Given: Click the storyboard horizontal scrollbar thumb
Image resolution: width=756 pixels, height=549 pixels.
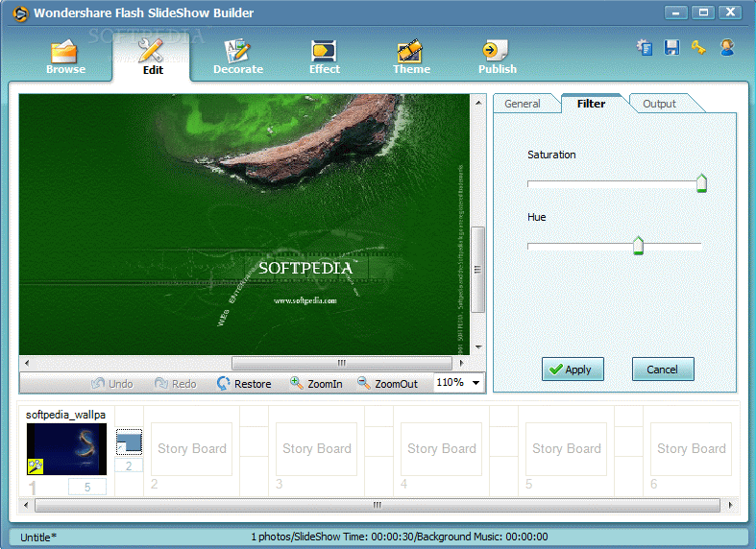Looking at the screenshot, I should 378,505.
